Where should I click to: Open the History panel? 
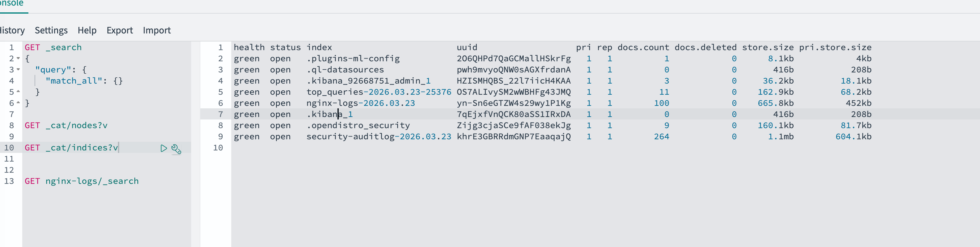click(12, 30)
